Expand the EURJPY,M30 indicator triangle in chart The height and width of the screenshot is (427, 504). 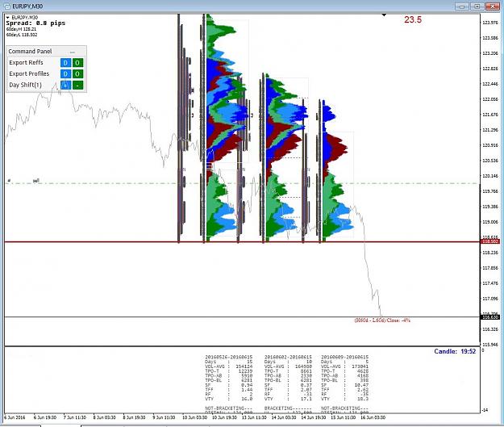pyautogui.click(x=8, y=18)
